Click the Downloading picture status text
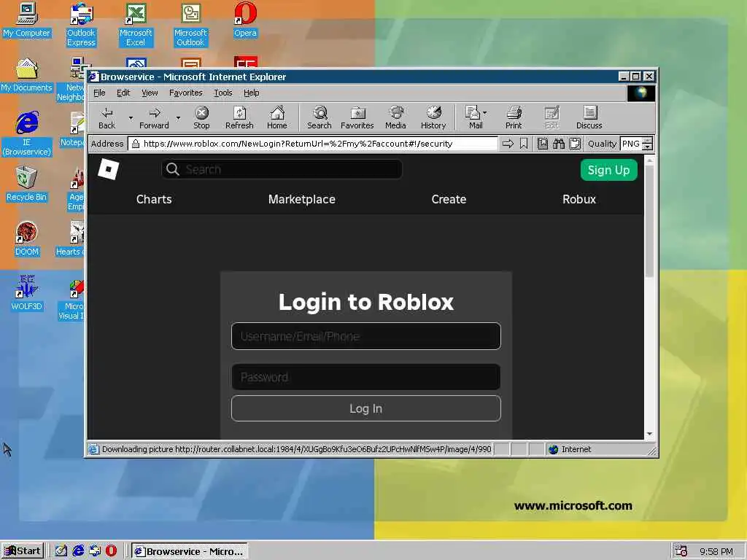Screen dimensions: 747x560 tap(296, 449)
